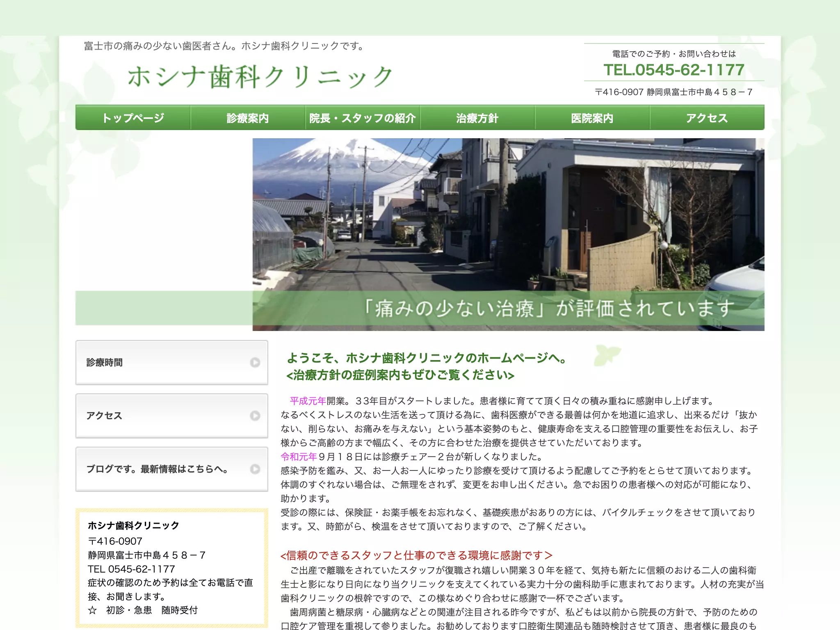Viewport: 840px width, 630px height.
Task: Open the 医院案内 navigation item
Action: [592, 118]
